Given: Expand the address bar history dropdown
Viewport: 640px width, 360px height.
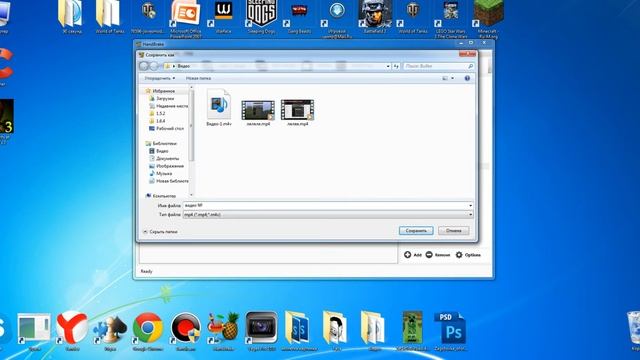Looking at the screenshot, I should point(388,66).
